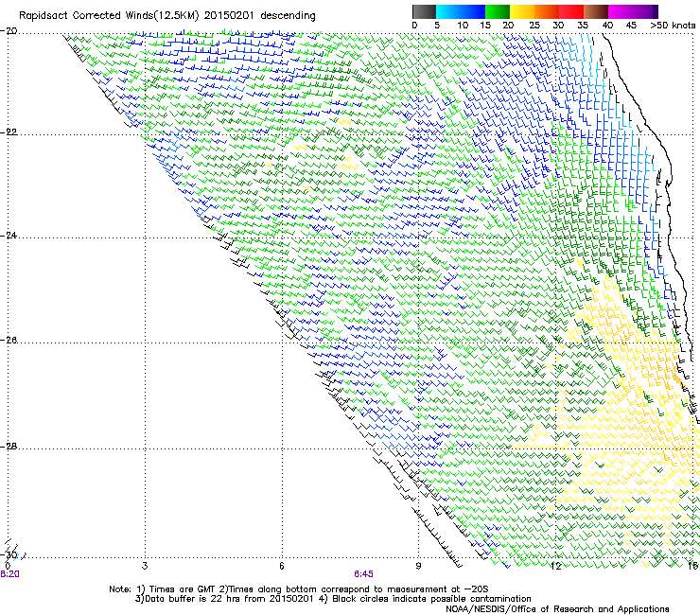
Task: Click the gray 0-5 knots color swatch
Action: (424, 11)
